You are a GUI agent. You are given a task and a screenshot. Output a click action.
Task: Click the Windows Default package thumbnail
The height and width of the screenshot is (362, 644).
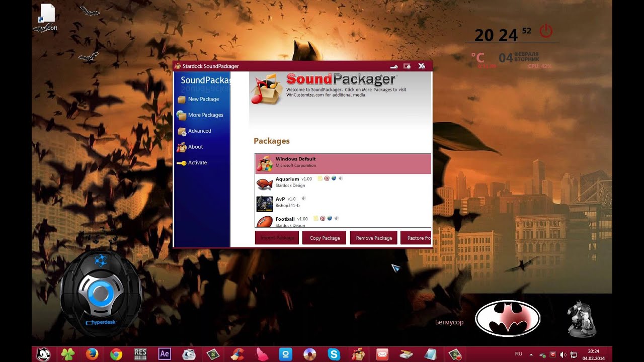pos(265,163)
